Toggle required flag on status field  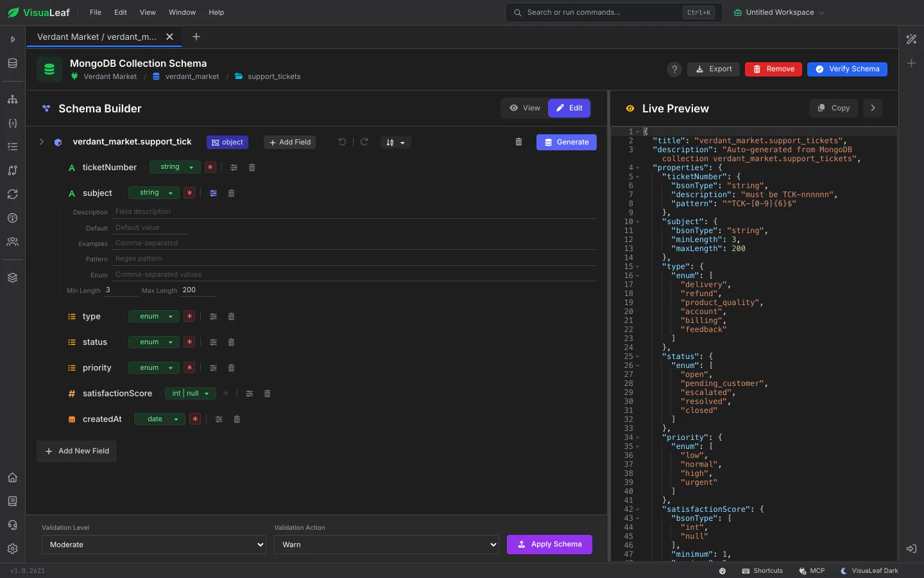click(189, 342)
